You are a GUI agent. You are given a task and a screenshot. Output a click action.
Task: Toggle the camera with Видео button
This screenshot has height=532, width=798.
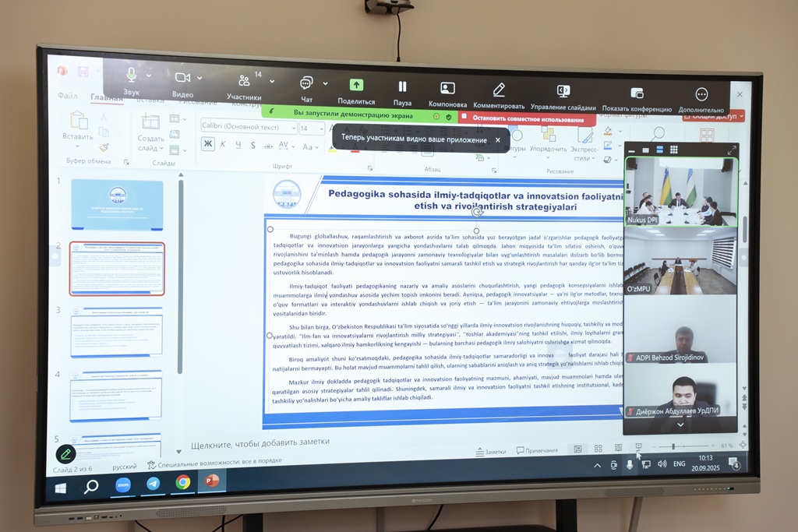click(182, 77)
